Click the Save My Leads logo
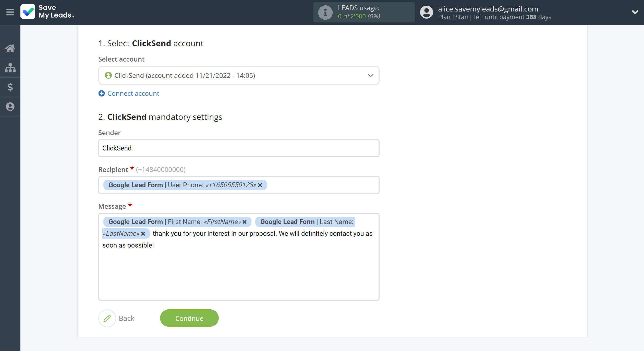644x351 pixels. (47, 12)
